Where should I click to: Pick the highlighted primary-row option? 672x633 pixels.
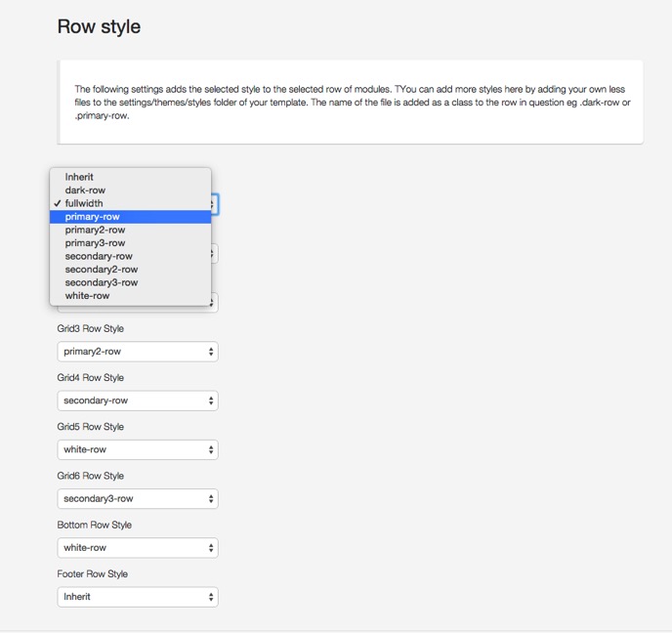[x=130, y=217]
